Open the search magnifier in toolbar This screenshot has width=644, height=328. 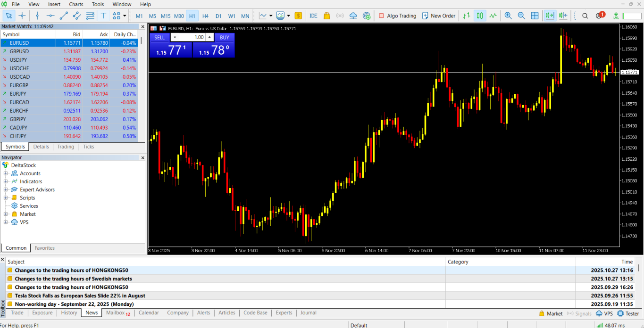585,16
